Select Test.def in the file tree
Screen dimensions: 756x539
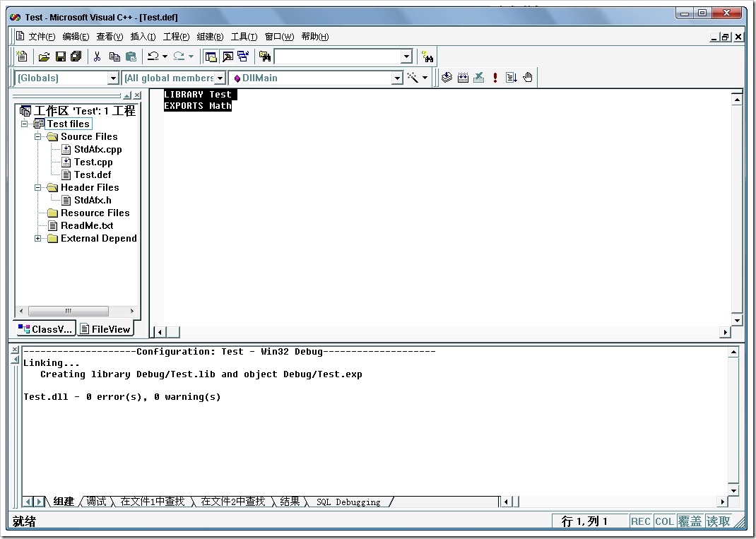click(92, 174)
